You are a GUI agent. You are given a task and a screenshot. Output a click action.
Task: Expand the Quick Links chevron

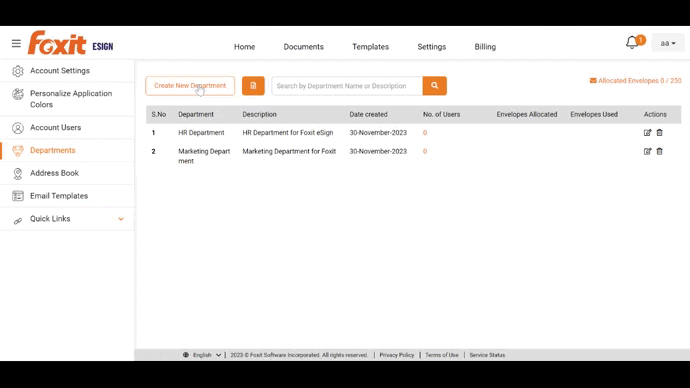(121, 219)
